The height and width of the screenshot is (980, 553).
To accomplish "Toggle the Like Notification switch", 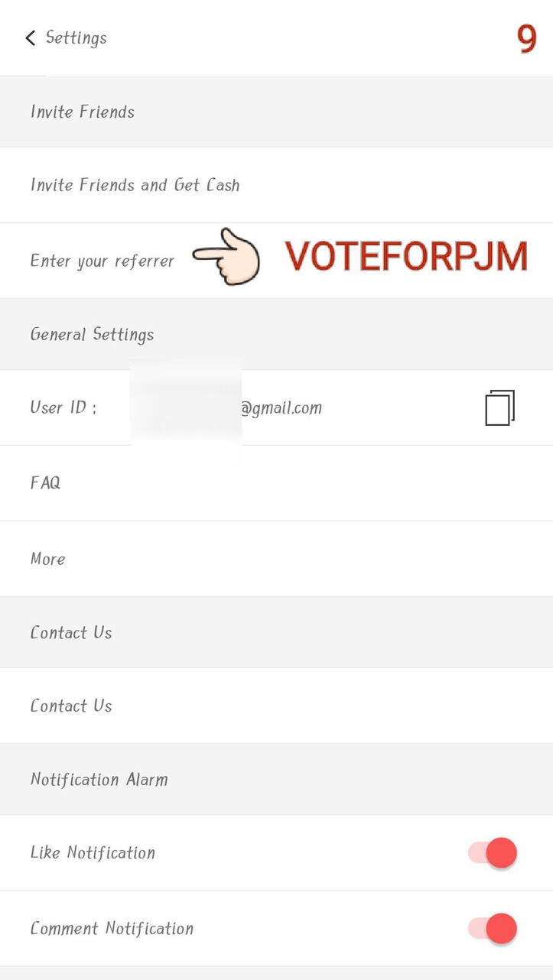I will [x=493, y=853].
